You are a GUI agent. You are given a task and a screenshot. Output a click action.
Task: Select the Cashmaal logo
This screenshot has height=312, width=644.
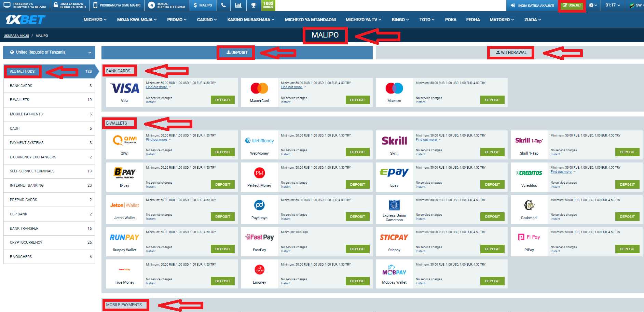click(x=529, y=205)
